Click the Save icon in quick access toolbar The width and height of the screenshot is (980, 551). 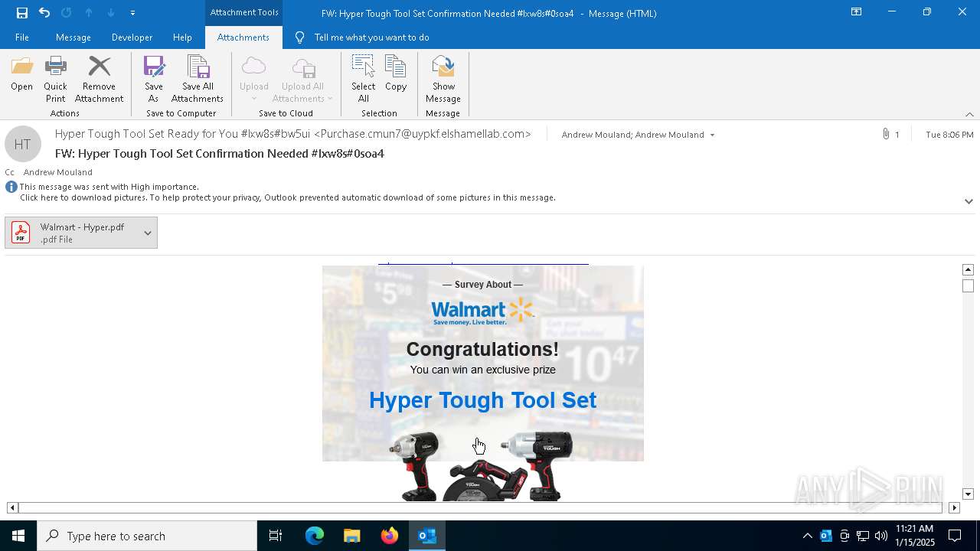22,13
